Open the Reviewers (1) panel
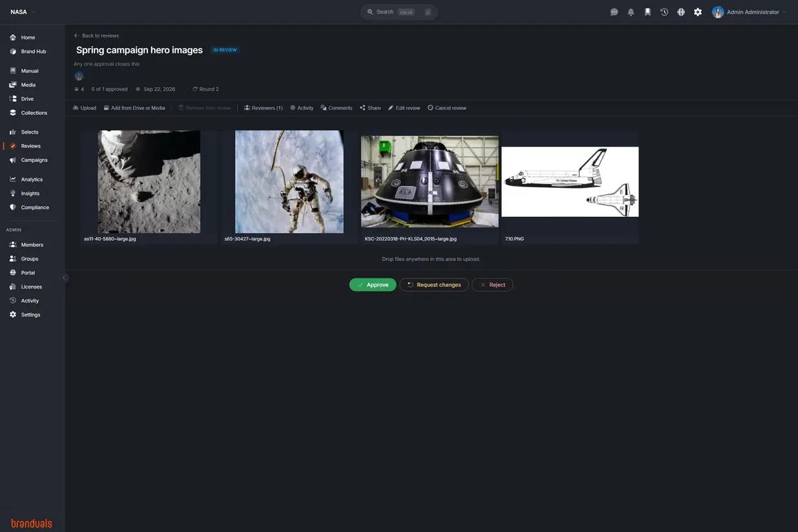The height and width of the screenshot is (532, 798). [x=263, y=108]
